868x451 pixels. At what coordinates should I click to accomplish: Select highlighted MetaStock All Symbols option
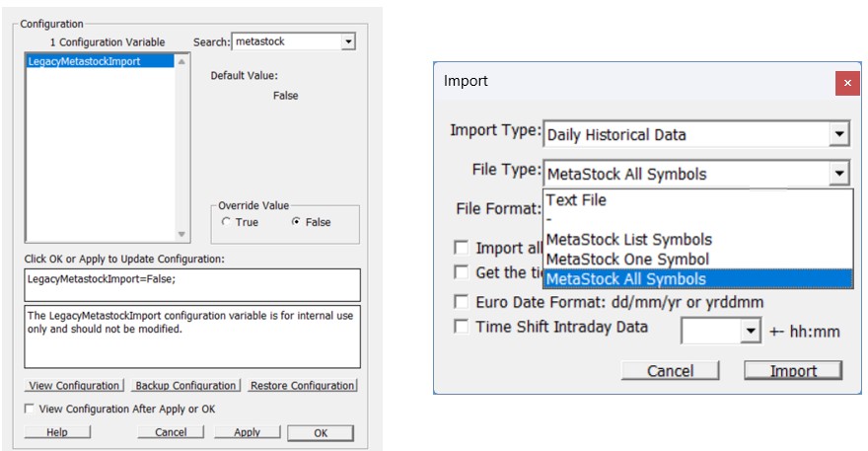(x=626, y=279)
